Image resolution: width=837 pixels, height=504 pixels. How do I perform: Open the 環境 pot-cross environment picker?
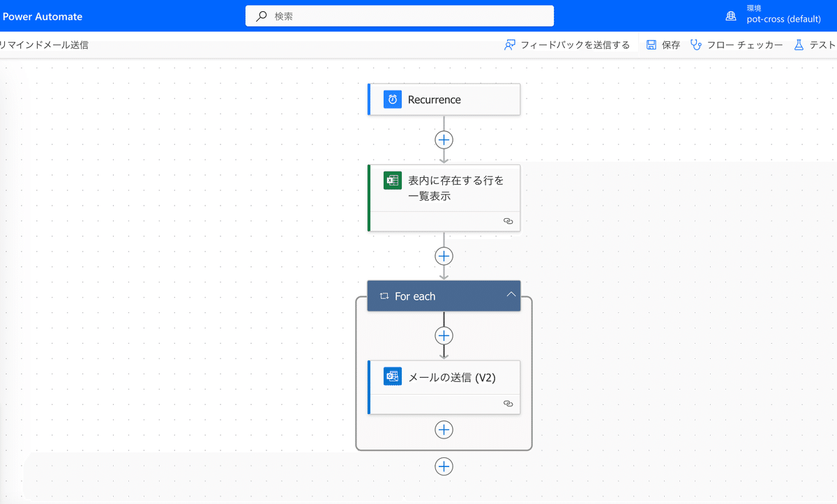[774, 15]
